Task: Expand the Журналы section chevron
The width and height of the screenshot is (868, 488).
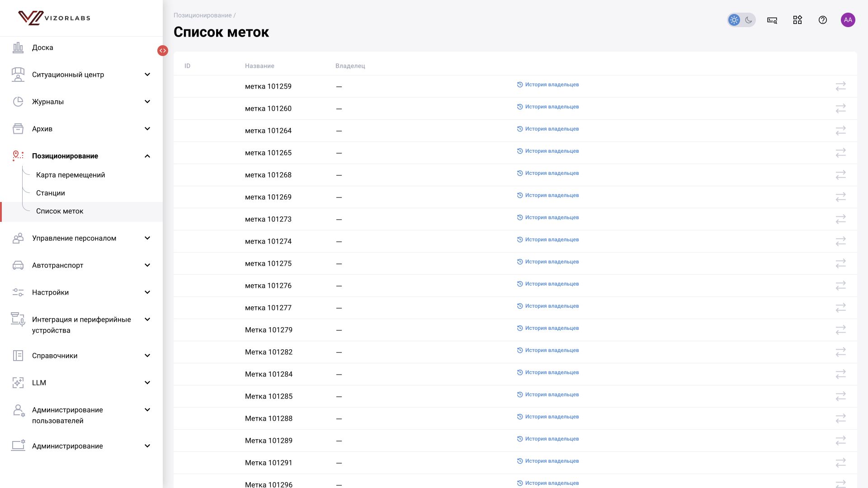Action: click(147, 102)
